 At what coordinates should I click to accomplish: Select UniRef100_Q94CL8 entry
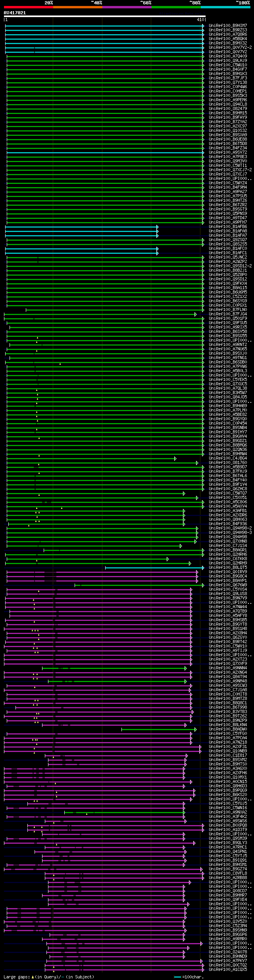(228, 104)
